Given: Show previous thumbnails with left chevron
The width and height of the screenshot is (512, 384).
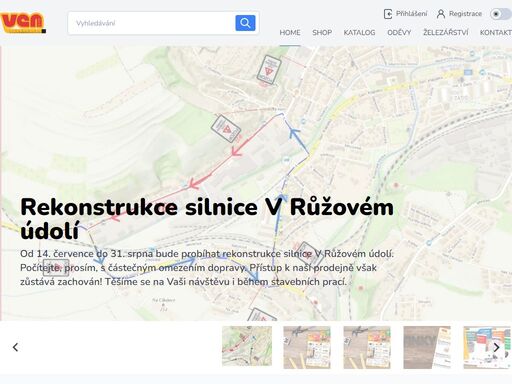Looking at the screenshot, I should click(x=15, y=347).
